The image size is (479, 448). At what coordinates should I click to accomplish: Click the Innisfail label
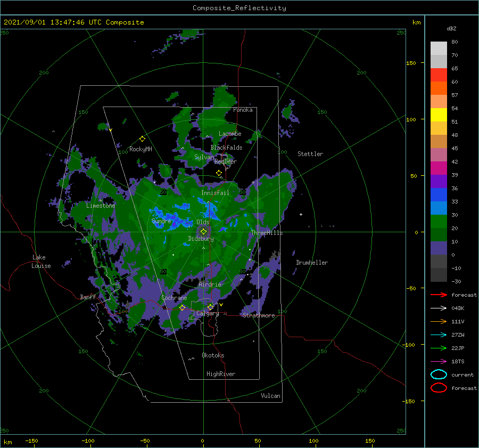point(215,193)
